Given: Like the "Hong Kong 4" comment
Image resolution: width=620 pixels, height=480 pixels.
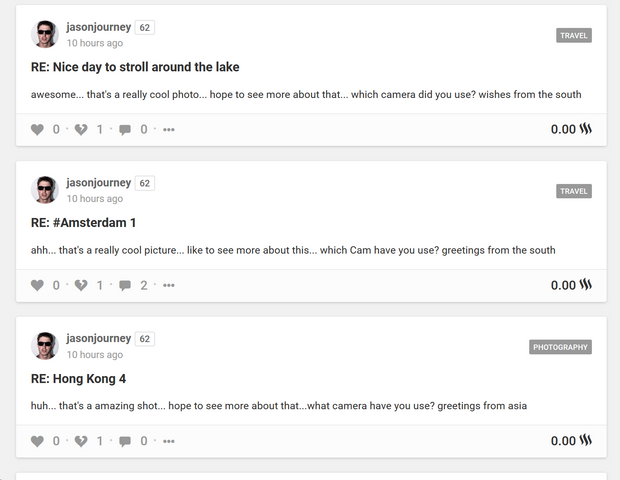Looking at the screenshot, I should click(x=38, y=441).
